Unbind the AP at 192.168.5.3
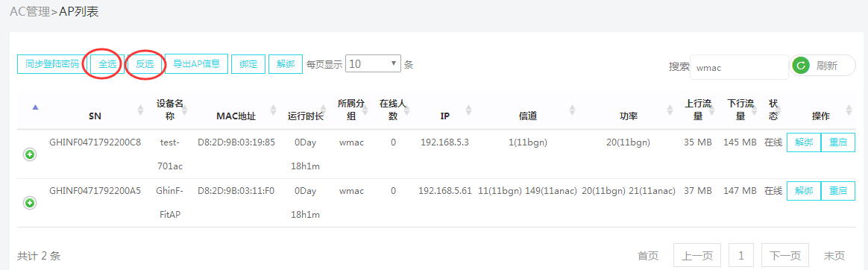Image resolution: width=868 pixels, height=270 pixels. click(x=804, y=142)
